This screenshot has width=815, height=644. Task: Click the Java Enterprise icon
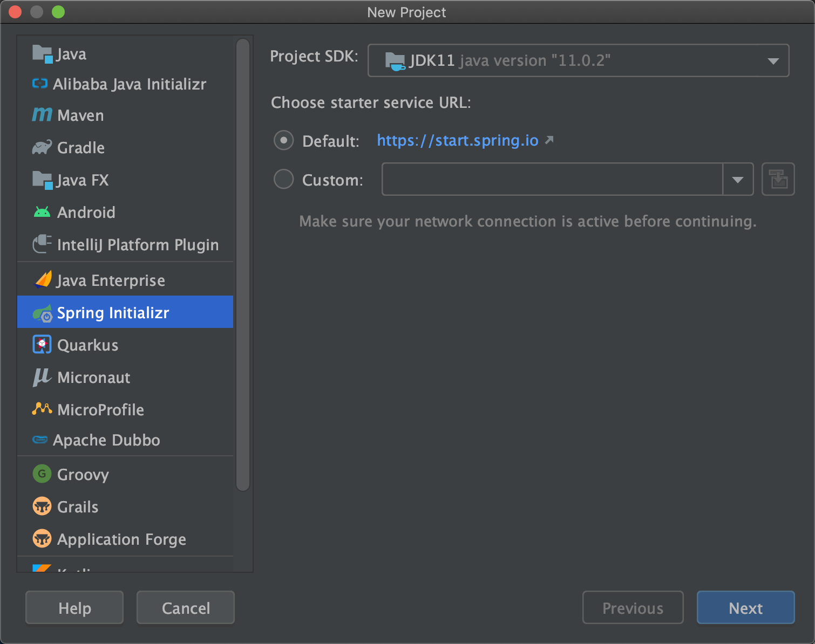pos(43,280)
